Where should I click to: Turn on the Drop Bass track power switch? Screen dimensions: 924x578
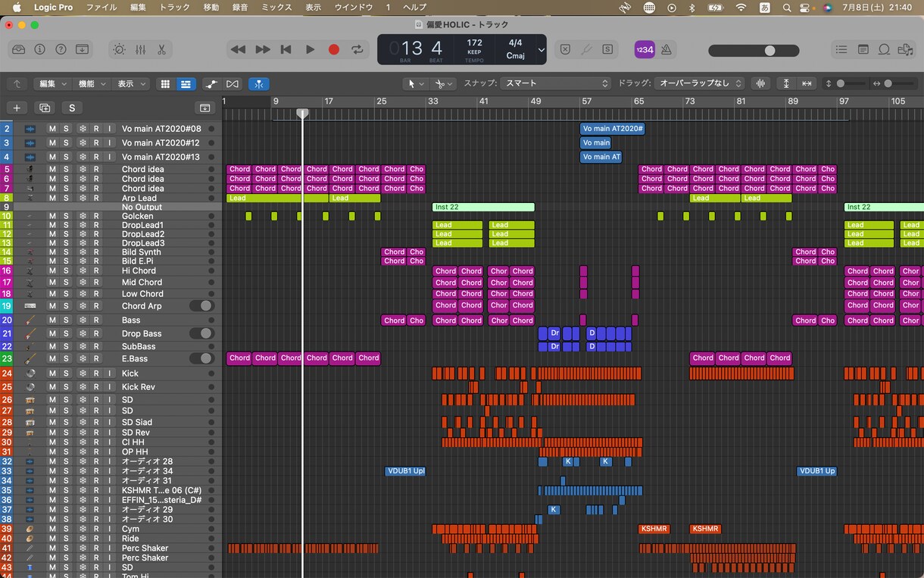click(x=201, y=333)
